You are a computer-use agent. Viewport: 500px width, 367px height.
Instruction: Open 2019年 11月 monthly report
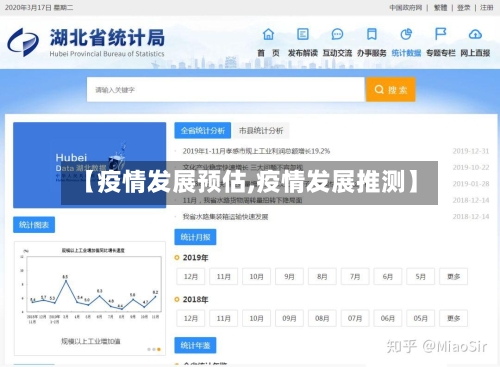(224, 276)
